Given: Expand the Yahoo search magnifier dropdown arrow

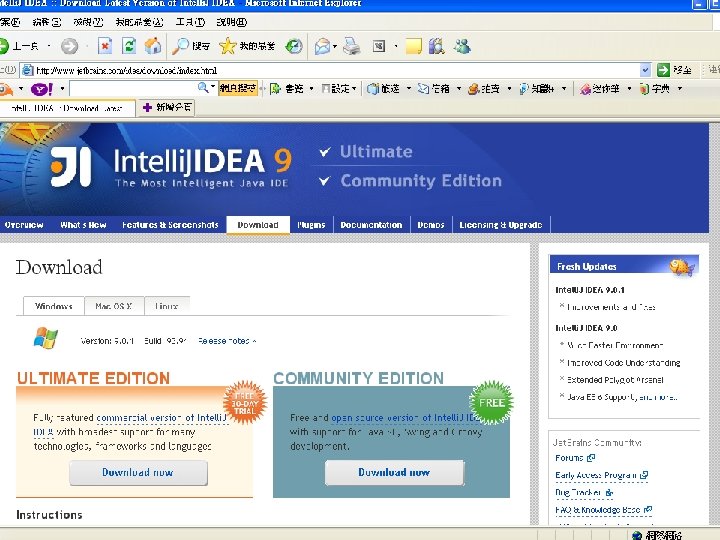Looking at the screenshot, I should [213, 86].
